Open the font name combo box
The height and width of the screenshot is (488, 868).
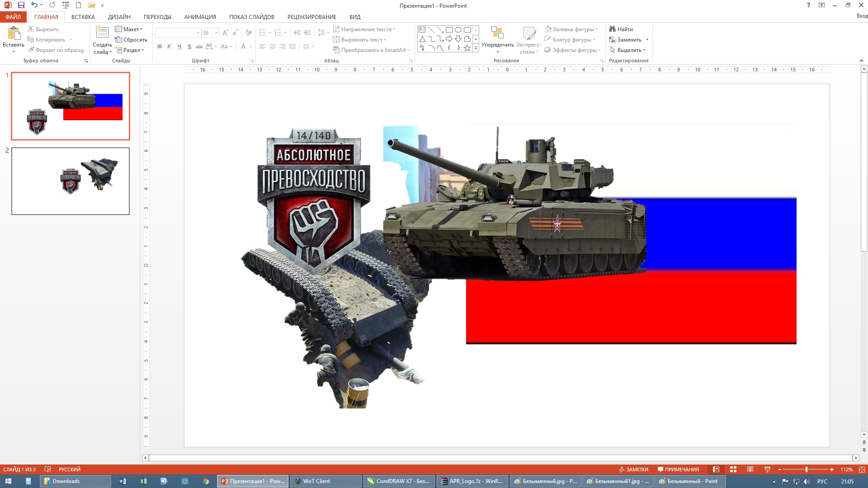178,33
